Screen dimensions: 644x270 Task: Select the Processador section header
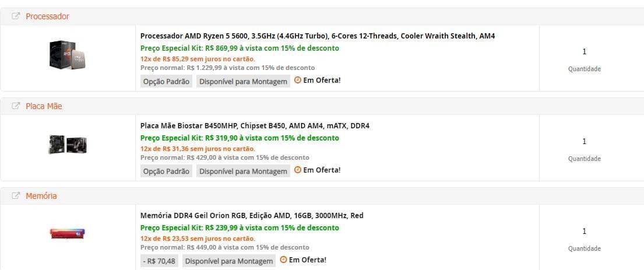pyautogui.click(x=322, y=16)
